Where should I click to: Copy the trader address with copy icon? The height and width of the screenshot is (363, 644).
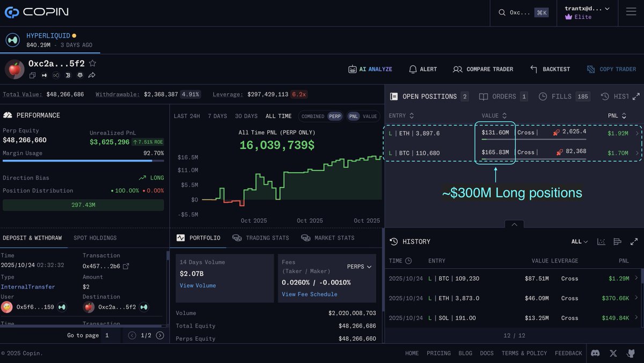[32, 76]
